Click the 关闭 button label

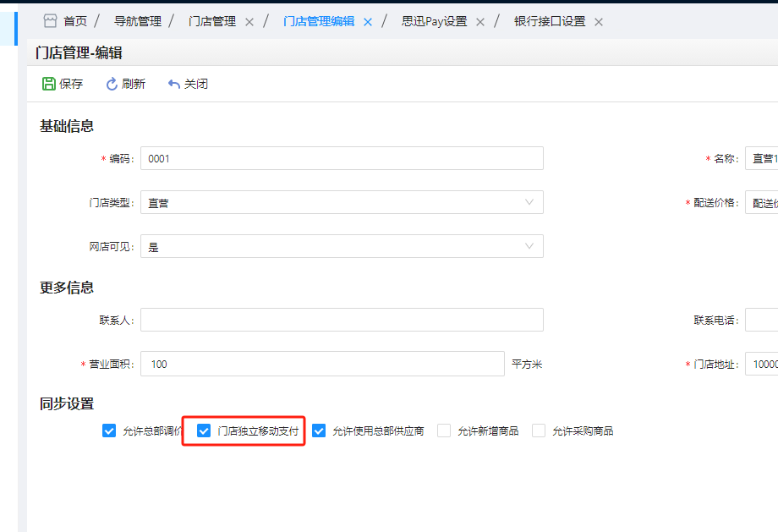coord(196,84)
